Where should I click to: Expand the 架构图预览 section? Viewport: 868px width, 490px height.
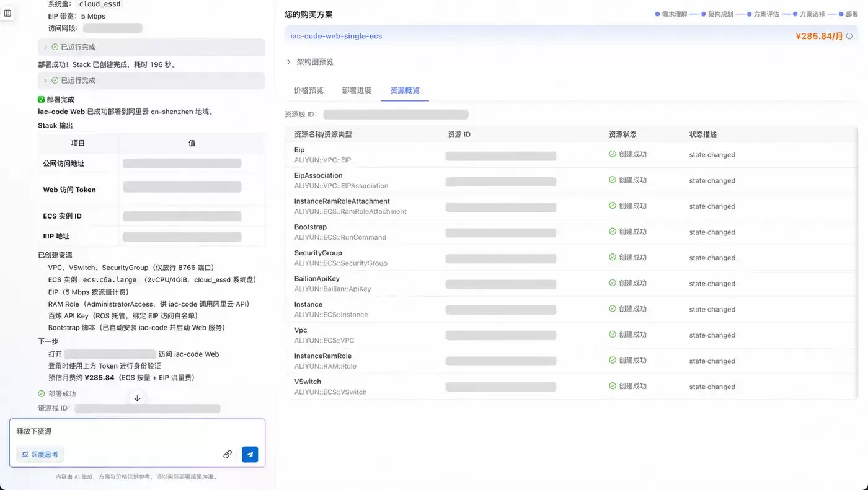(x=310, y=62)
